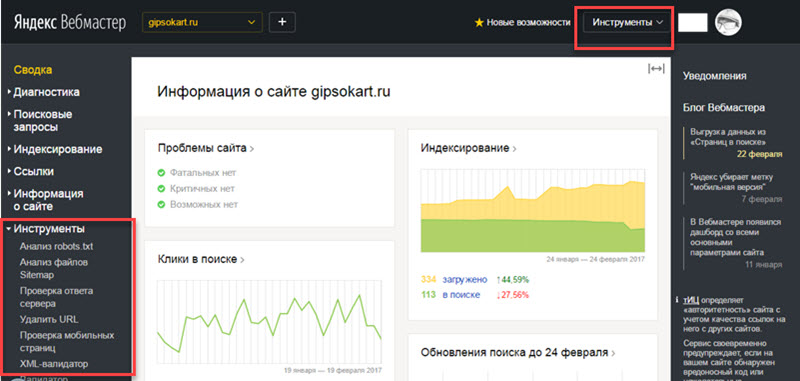Open blog post Яндекс убирает метку мобильная версия
800x381 pixels.
732,182
